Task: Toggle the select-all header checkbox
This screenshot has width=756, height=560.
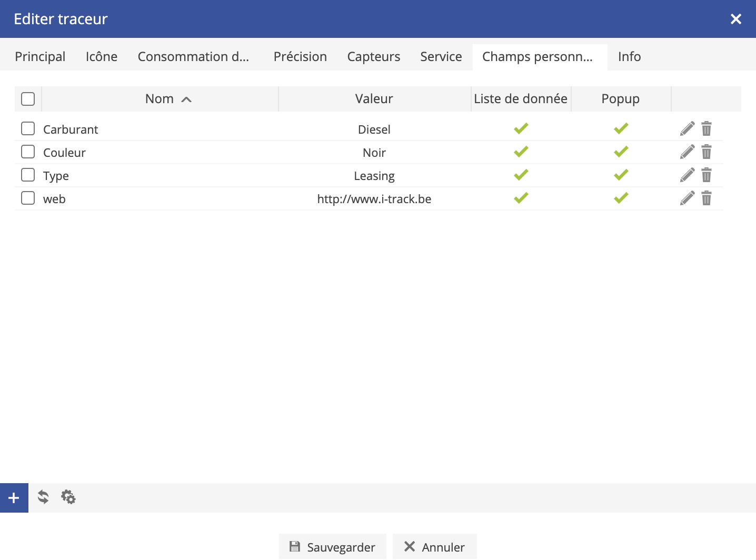Action: (28, 99)
